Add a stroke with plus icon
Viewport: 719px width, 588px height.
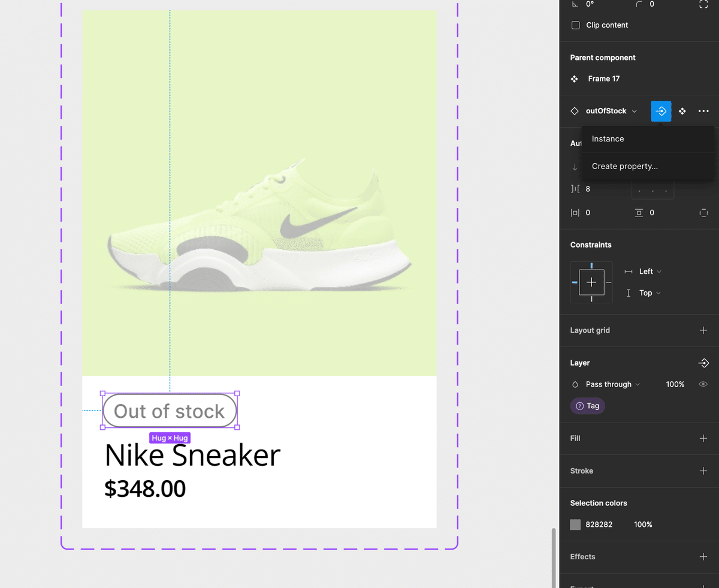703,471
